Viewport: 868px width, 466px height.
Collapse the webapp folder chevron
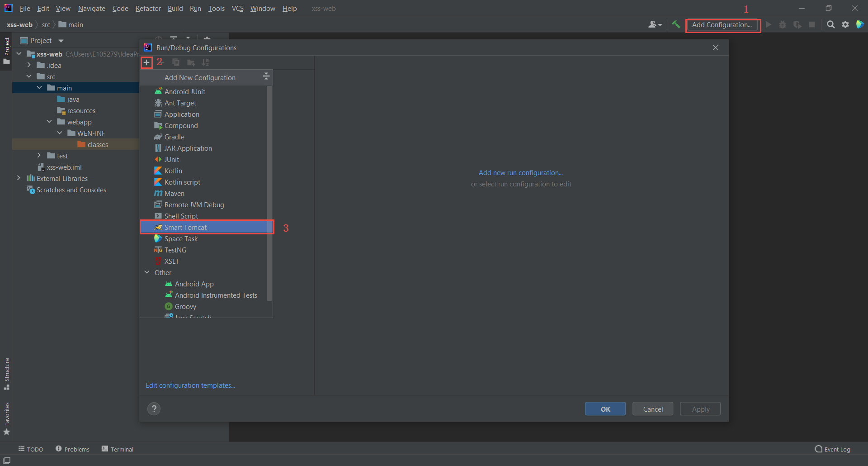pyautogui.click(x=49, y=122)
